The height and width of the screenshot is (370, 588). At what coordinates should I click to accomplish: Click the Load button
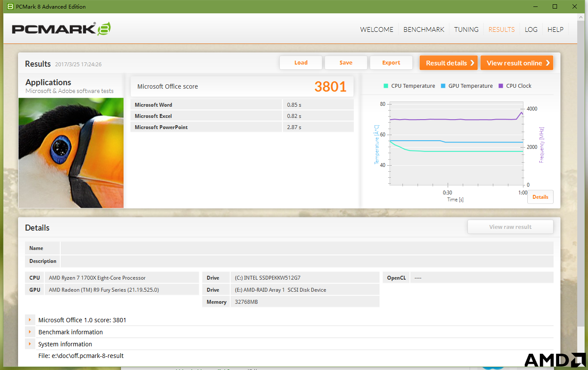[301, 63]
